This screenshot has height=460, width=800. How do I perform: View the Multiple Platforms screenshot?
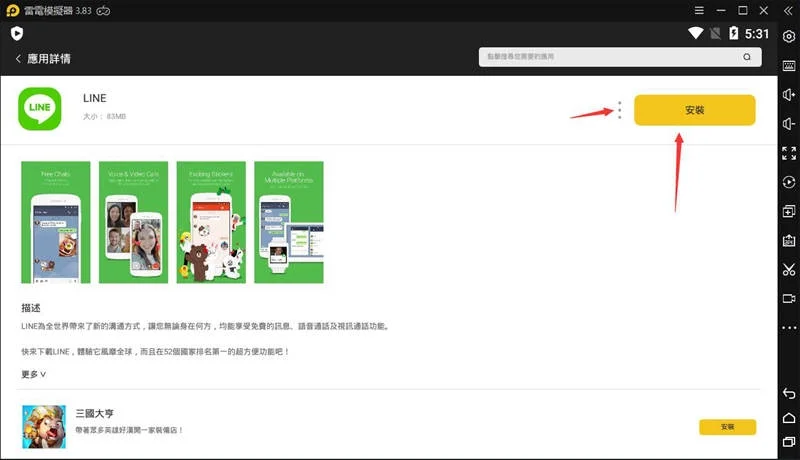point(289,222)
